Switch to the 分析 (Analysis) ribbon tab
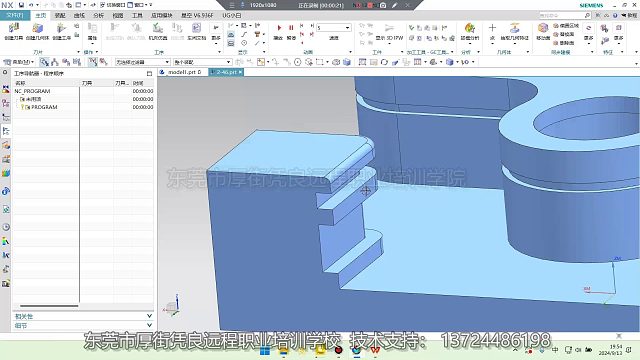Image resolution: width=640 pixels, height=360 pixels. 98,16
